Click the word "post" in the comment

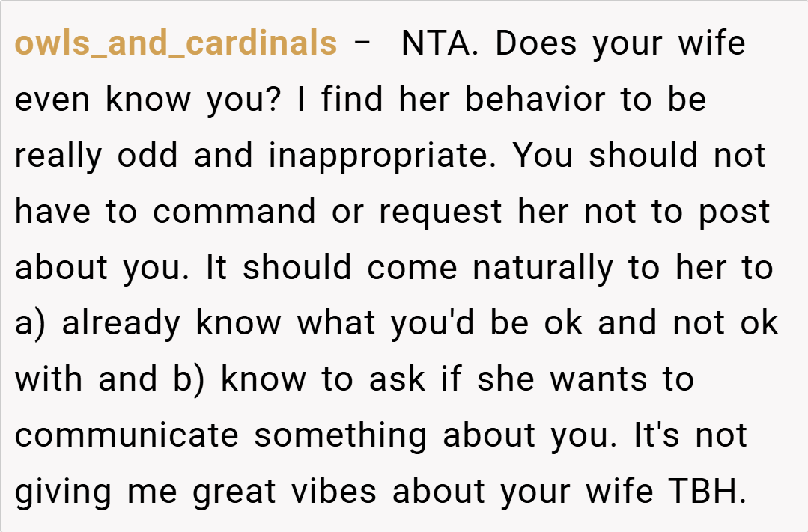pyautogui.click(x=735, y=212)
